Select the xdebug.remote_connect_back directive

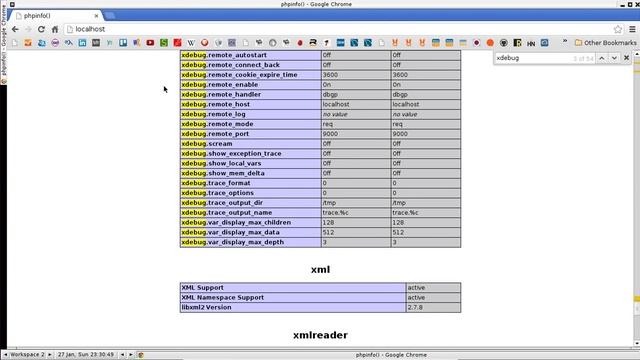pyautogui.click(x=231, y=65)
